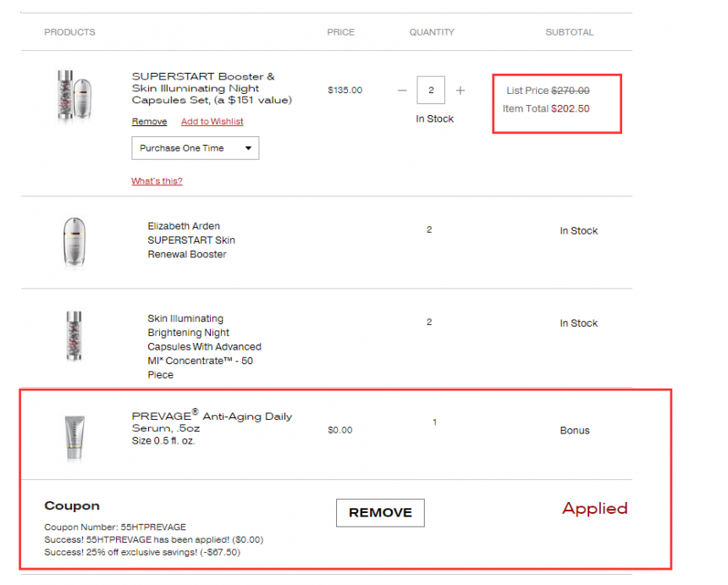The image size is (728, 585).
Task: Click the PREVAGE serum tube thumbnail
Action: pos(74,438)
